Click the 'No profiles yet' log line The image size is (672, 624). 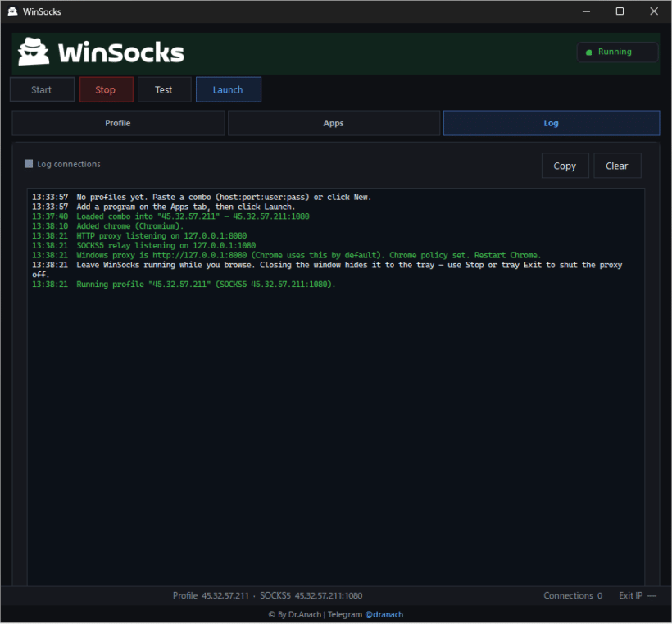[x=202, y=197]
